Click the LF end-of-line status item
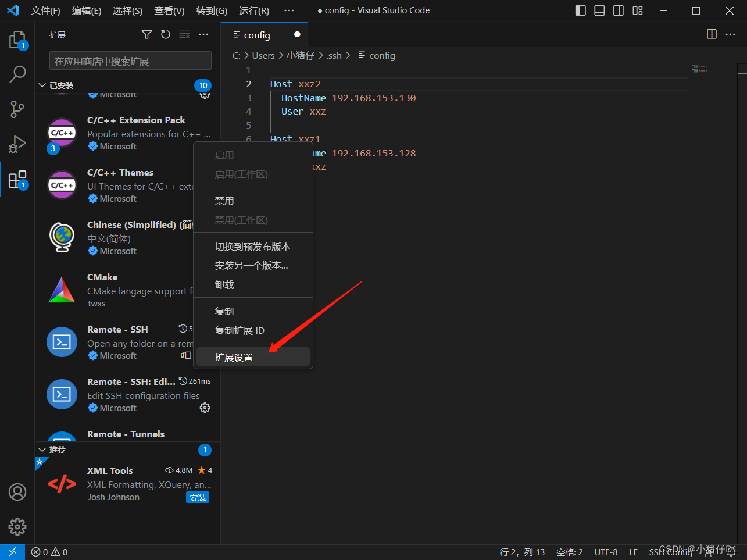Viewport: 747px width, 560px height. pyautogui.click(x=634, y=552)
